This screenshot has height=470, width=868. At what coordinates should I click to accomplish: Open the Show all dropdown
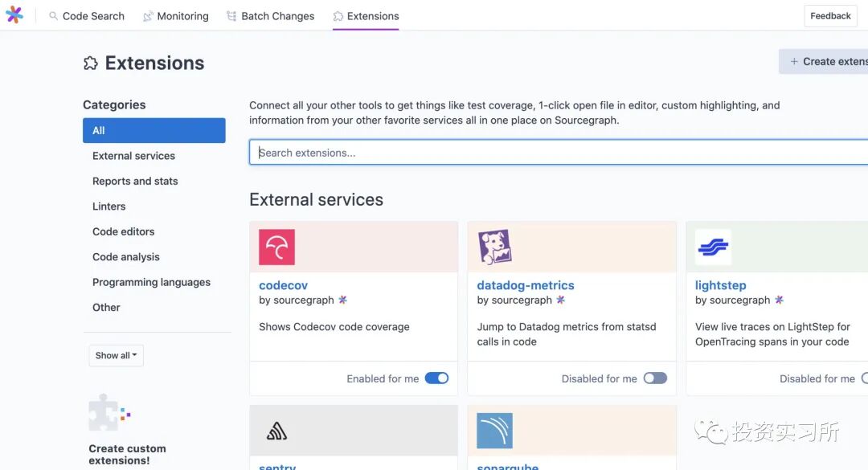click(117, 355)
